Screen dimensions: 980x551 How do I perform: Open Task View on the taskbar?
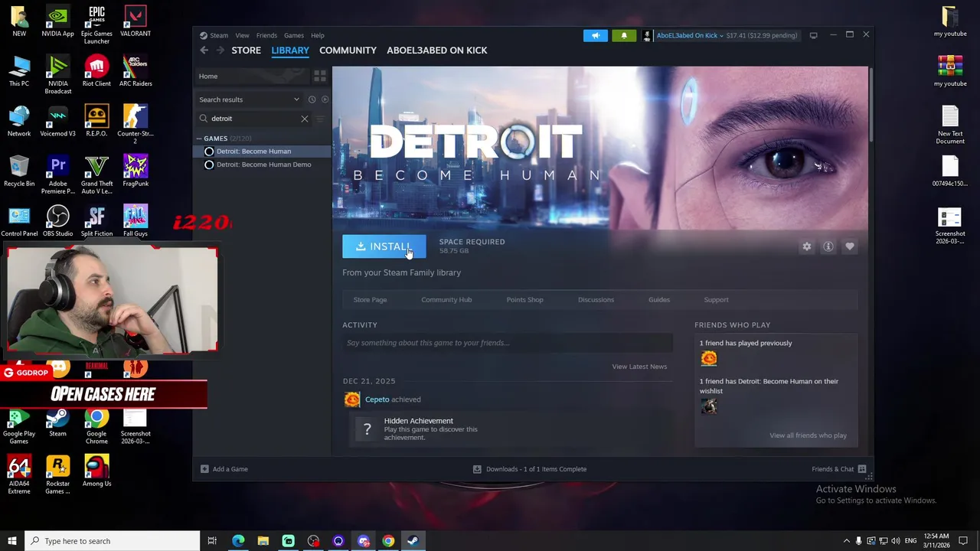212,541
